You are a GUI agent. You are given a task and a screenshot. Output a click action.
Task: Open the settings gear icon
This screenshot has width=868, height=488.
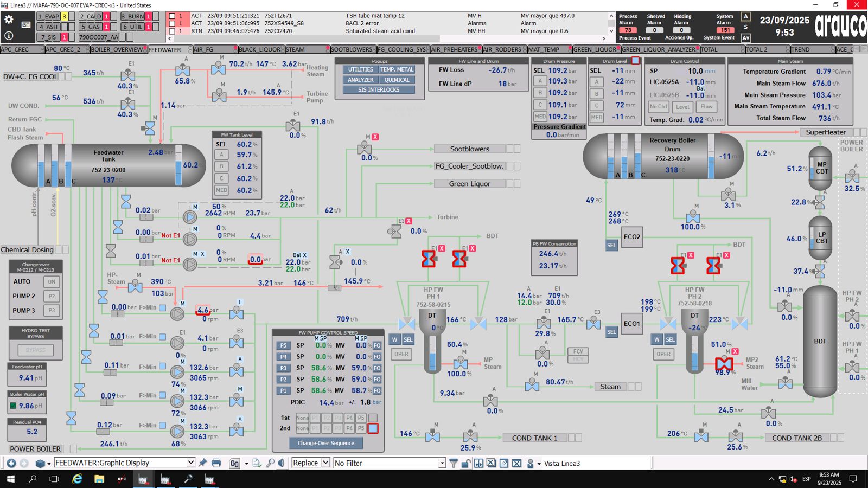click(9, 20)
